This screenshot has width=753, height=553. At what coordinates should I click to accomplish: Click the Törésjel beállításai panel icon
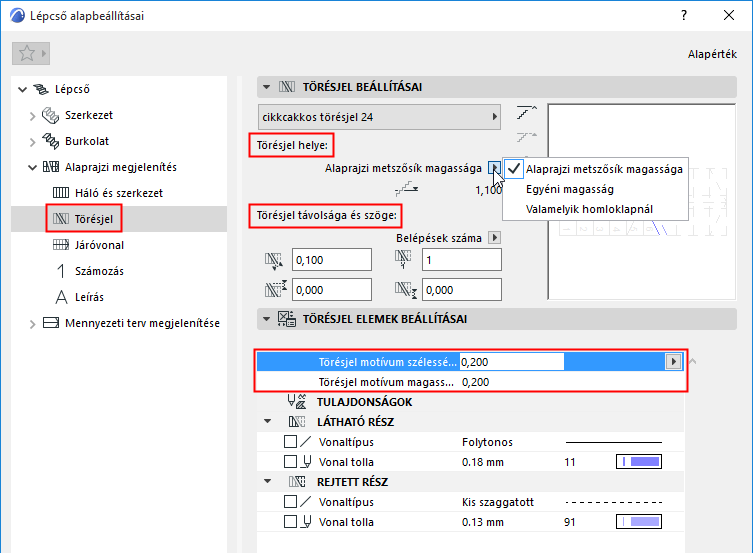287,87
